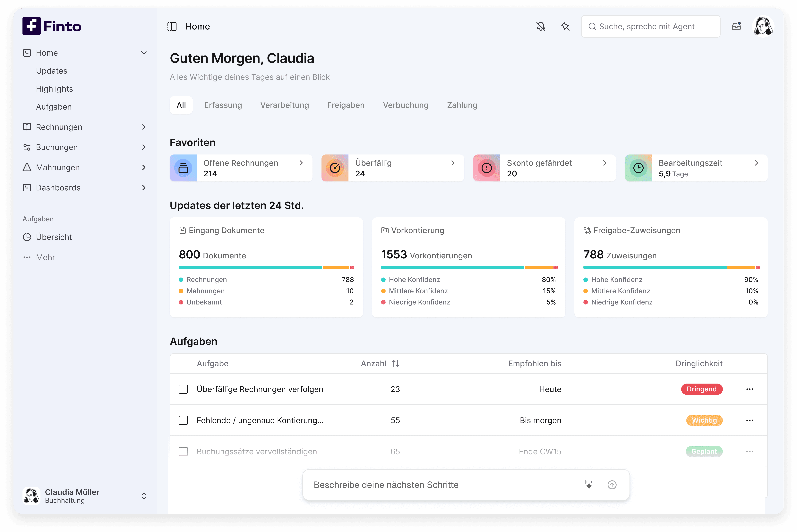
Task: Click the Mahnungen warning icon in sidebar
Action: [x=27, y=167]
